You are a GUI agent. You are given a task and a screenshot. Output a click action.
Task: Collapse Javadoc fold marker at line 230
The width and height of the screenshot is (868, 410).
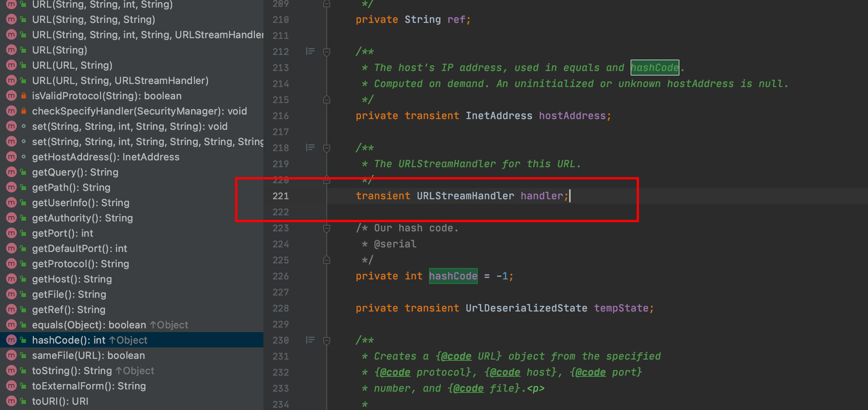327,340
